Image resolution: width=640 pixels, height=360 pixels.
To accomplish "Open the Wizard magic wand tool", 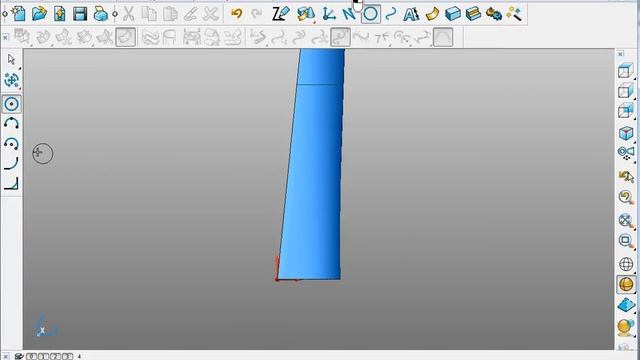I will click(x=514, y=14).
